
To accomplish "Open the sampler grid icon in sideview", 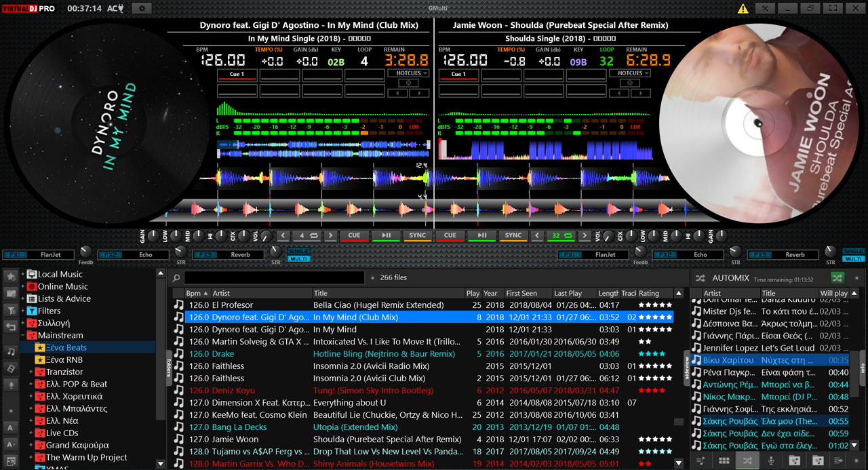I will (724, 461).
